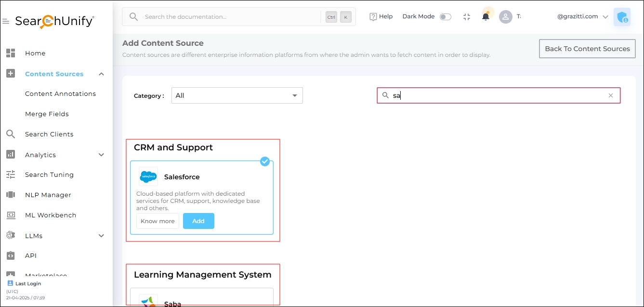Expand the LLMs submenu chevron
The image size is (644, 307).
101,236
